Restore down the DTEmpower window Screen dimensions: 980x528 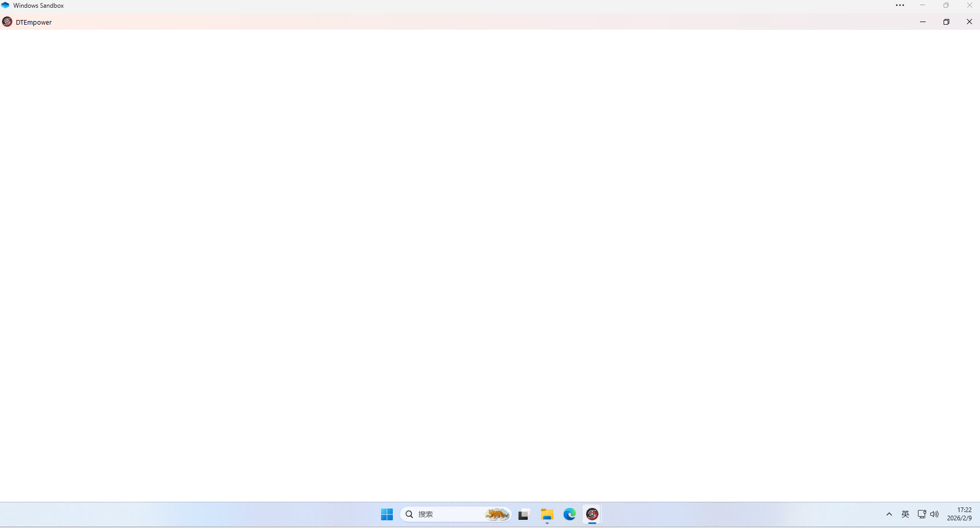[946, 22]
